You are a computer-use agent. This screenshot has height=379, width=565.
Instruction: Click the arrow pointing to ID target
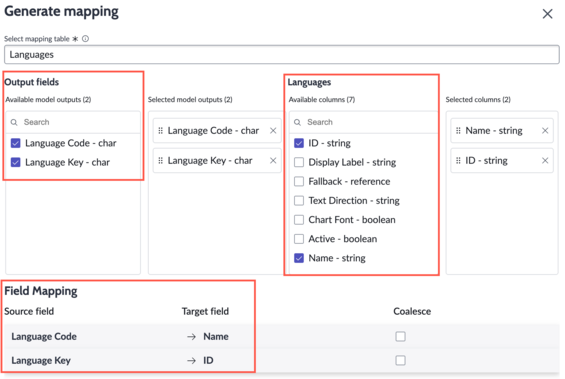click(x=191, y=360)
